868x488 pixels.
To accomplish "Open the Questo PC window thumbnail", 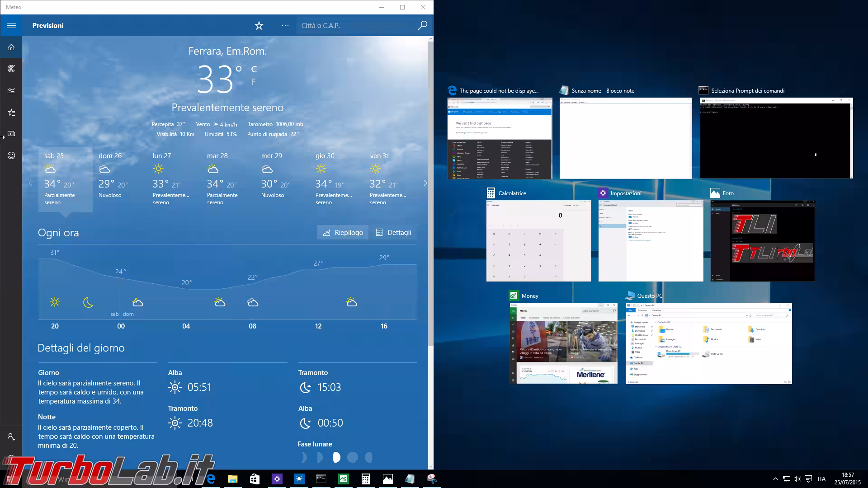I will click(708, 343).
